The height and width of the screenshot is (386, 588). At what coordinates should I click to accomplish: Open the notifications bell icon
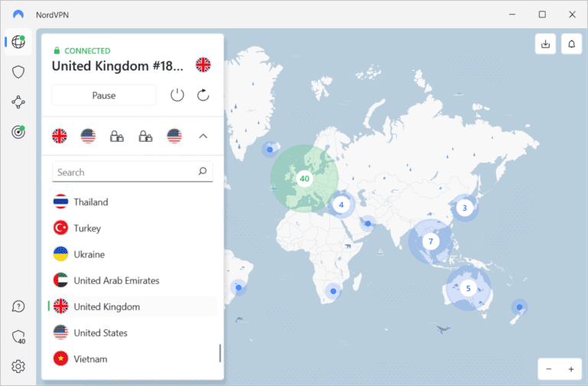tap(571, 44)
